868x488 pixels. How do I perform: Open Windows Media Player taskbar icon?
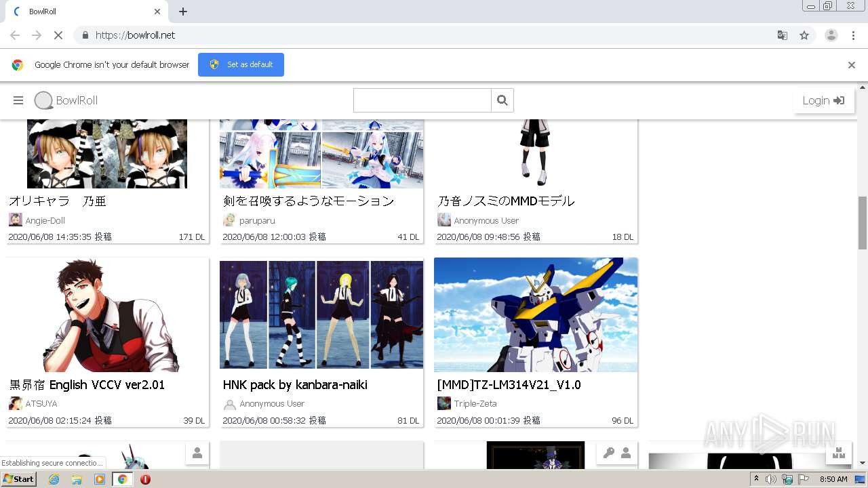(100, 479)
